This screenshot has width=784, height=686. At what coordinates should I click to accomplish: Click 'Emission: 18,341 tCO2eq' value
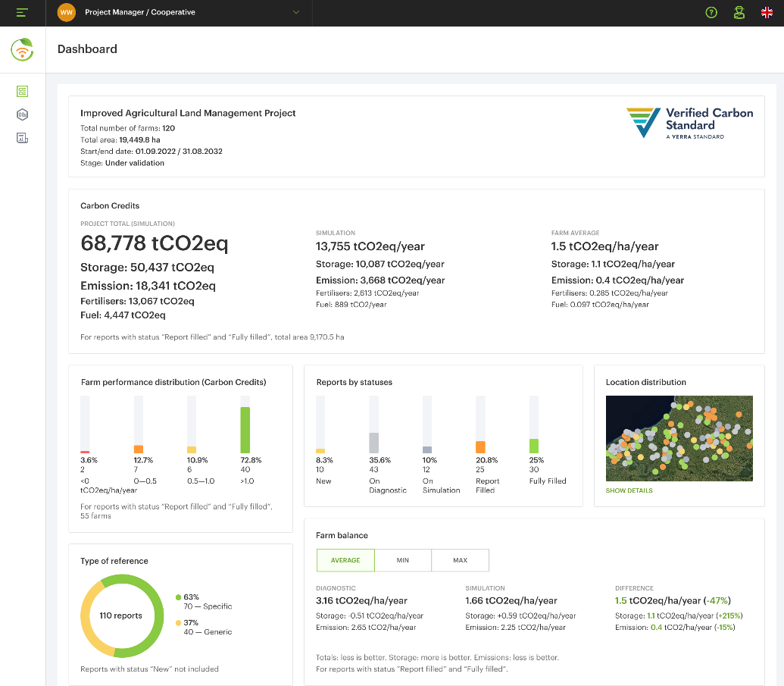[x=148, y=286]
